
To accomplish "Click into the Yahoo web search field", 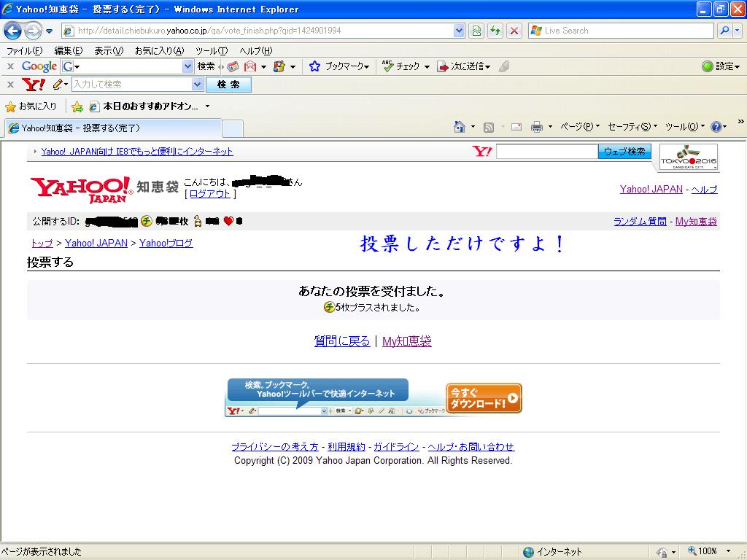I will (547, 152).
